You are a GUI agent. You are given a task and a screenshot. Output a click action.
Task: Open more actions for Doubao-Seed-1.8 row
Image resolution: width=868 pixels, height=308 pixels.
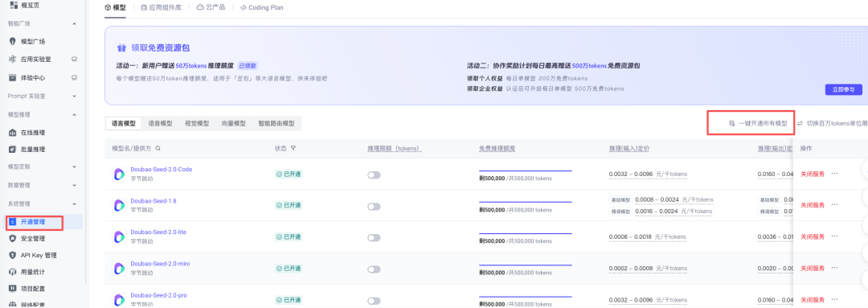[834, 205]
